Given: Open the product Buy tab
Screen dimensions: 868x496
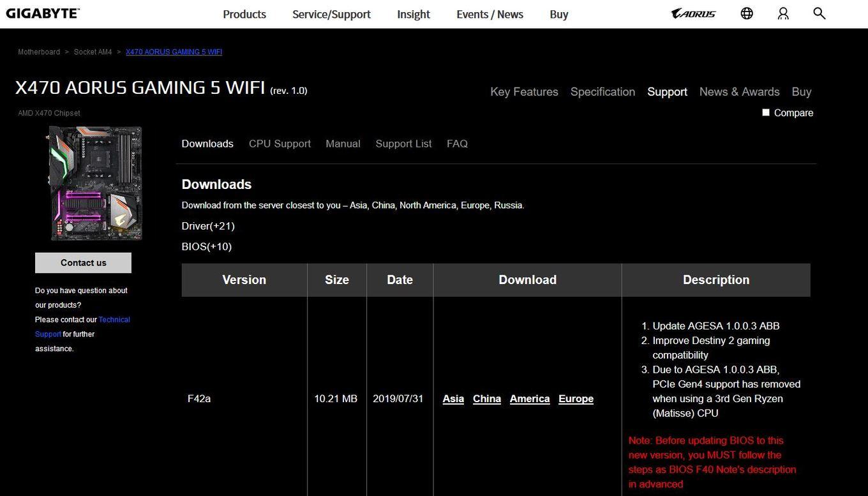Looking at the screenshot, I should [802, 92].
